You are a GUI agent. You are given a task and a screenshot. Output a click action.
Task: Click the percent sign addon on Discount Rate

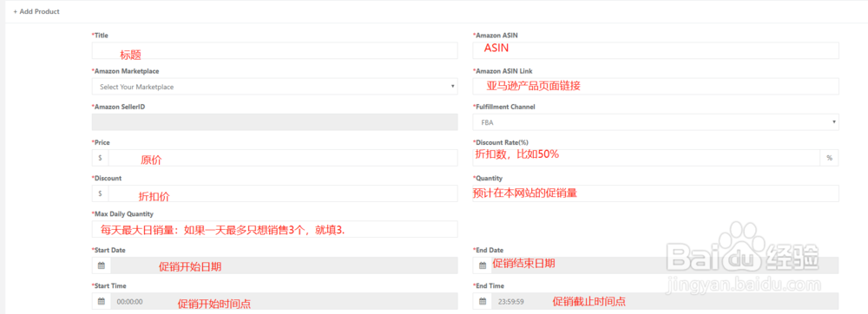[829, 158]
